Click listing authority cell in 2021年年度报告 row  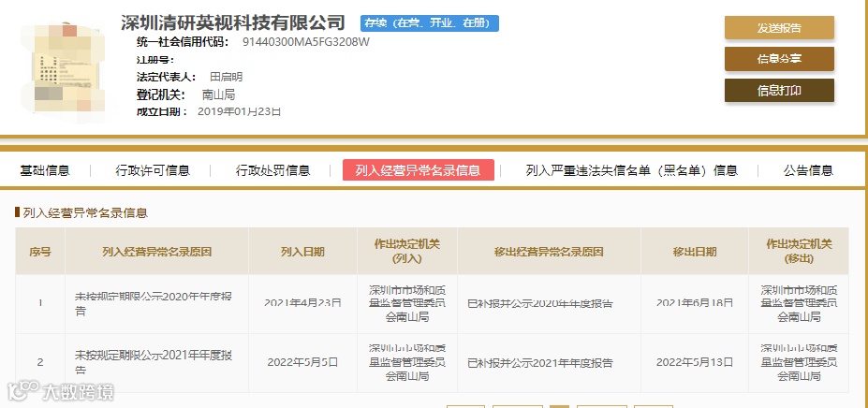[407, 362]
